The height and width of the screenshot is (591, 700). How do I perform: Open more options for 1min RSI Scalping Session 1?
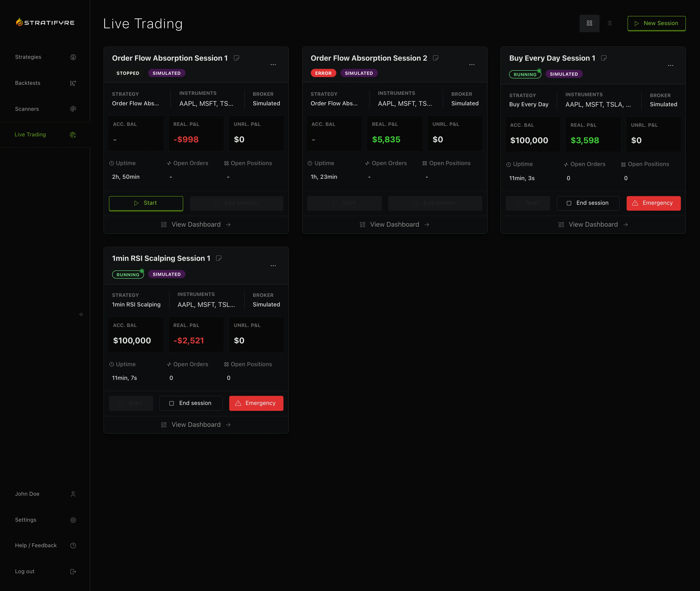pos(273,265)
